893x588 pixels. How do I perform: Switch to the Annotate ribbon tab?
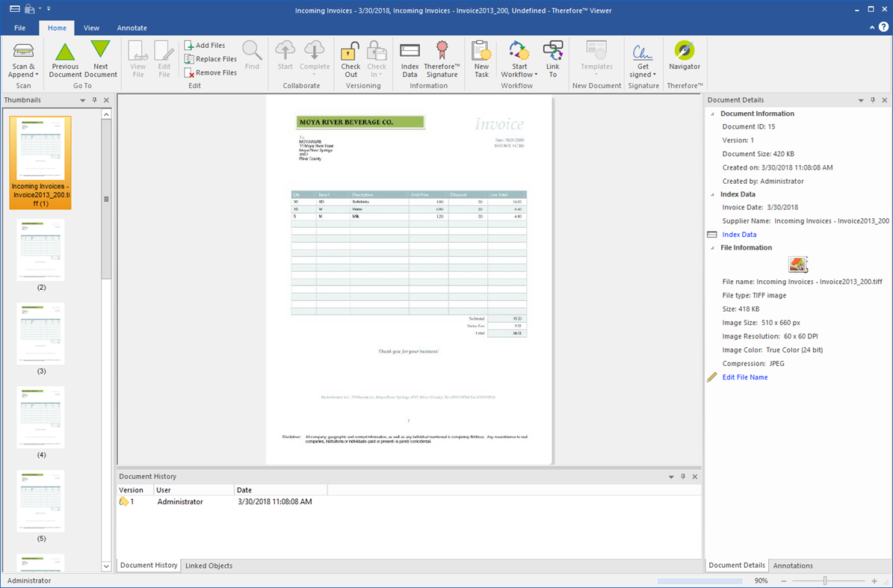tap(132, 28)
